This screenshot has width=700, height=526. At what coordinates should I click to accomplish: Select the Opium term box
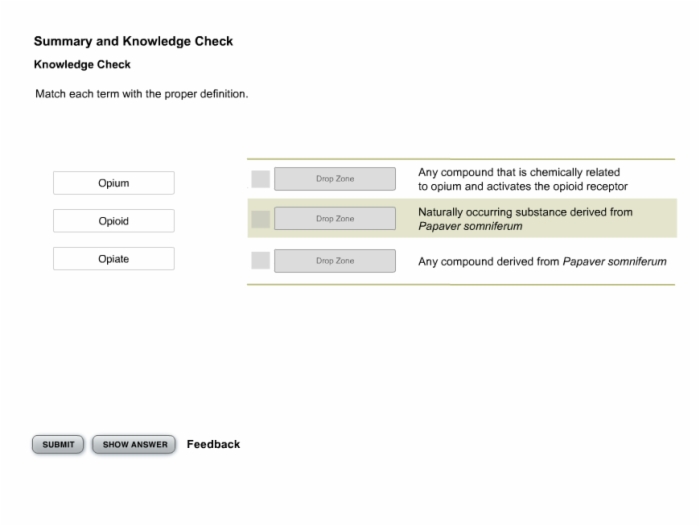click(x=113, y=183)
